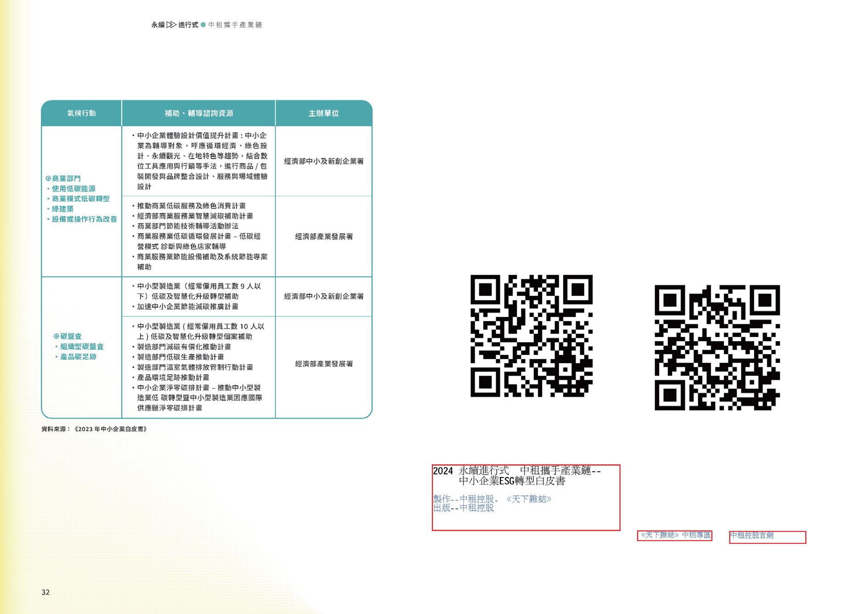The width and height of the screenshot is (868, 614).
Task: Click the 碳盤查 heading
Action: tap(71, 337)
